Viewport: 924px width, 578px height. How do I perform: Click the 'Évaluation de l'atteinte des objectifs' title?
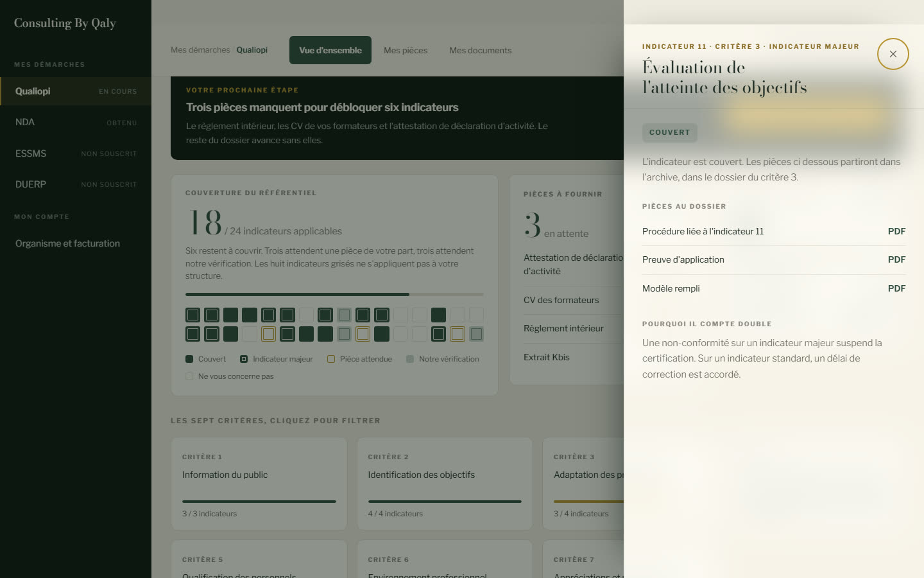coord(724,77)
